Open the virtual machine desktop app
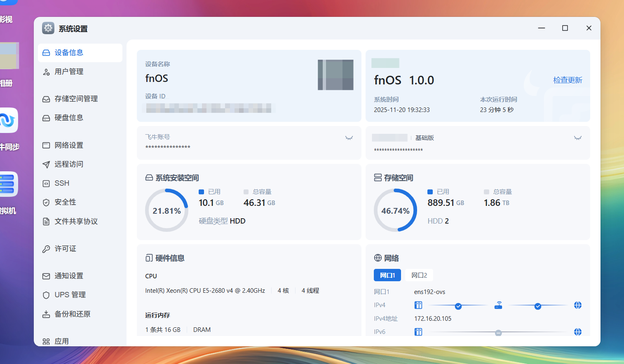Screen dimensions: 624x364 point(7,184)
